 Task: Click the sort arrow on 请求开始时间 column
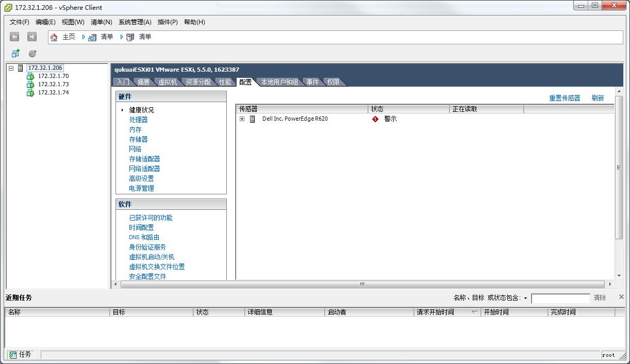(474, 312)
